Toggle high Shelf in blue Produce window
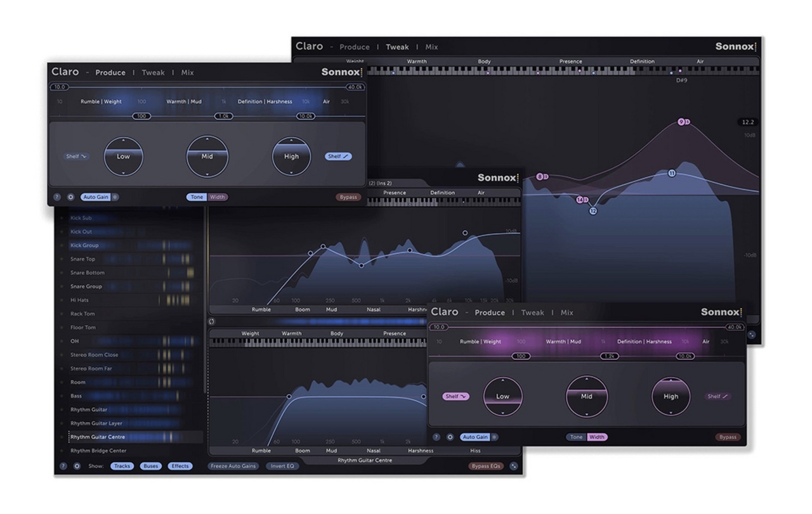This screenshot has height=514, width=812. coord(338,157)
